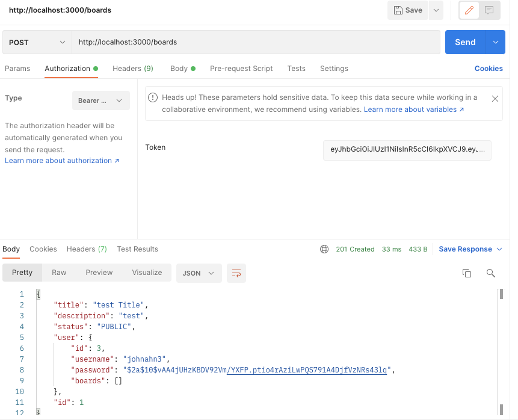Collapse the JSON root brace on line 1
The width and height of the screenshot is (518, 420).
[x=39, y=294]
